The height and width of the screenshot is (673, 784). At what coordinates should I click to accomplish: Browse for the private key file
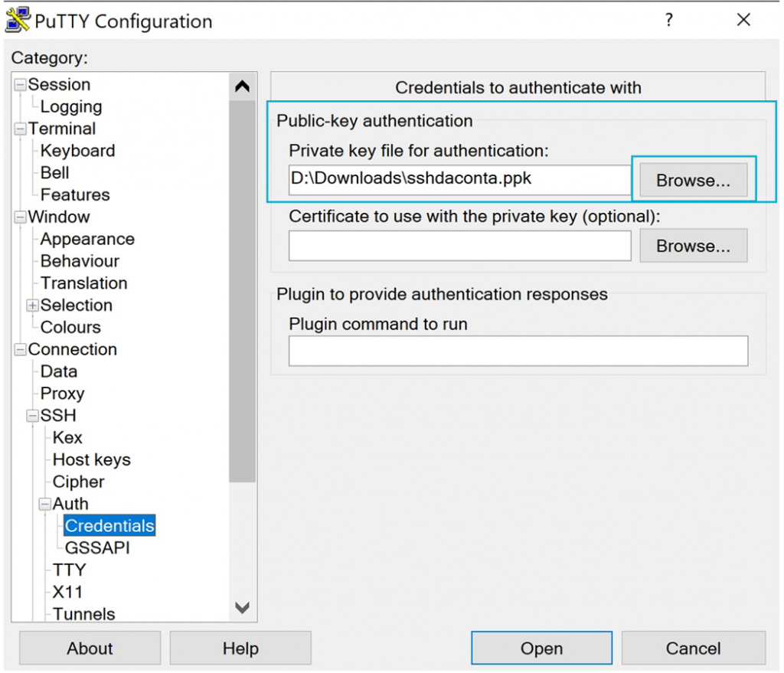point(694,180)
